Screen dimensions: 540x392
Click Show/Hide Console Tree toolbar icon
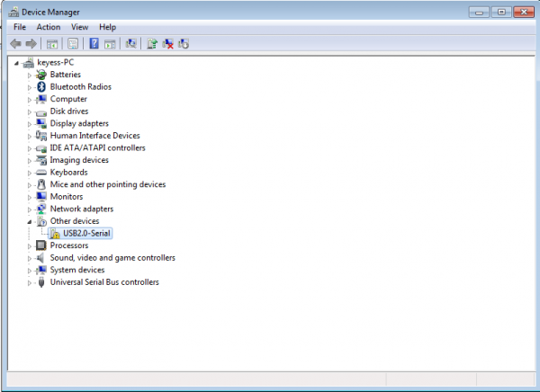click(52, 43)
